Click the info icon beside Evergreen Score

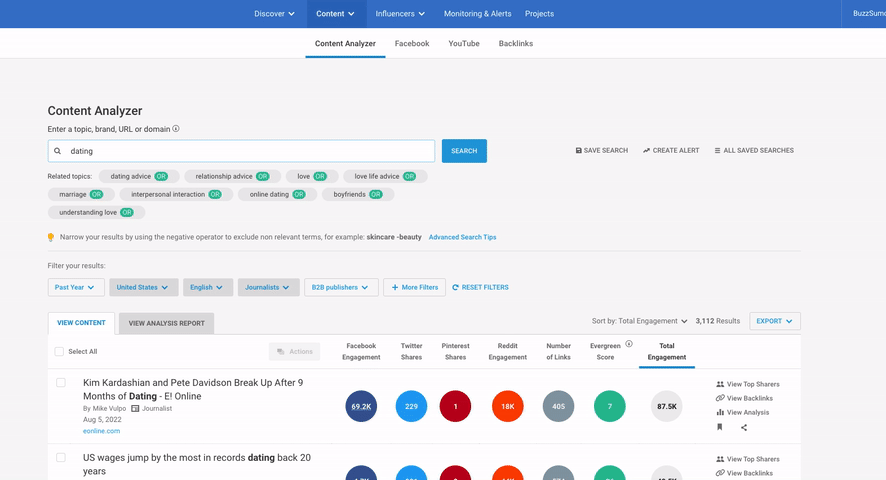tap(629, 344)
